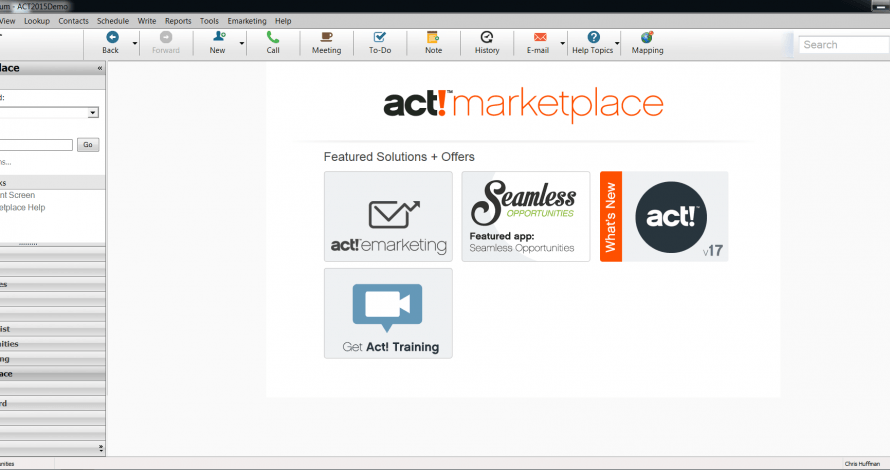Expand the Help Topics dropdown arrow
The height and width of the screenshot is (470, 890).
tap(617, 43)
